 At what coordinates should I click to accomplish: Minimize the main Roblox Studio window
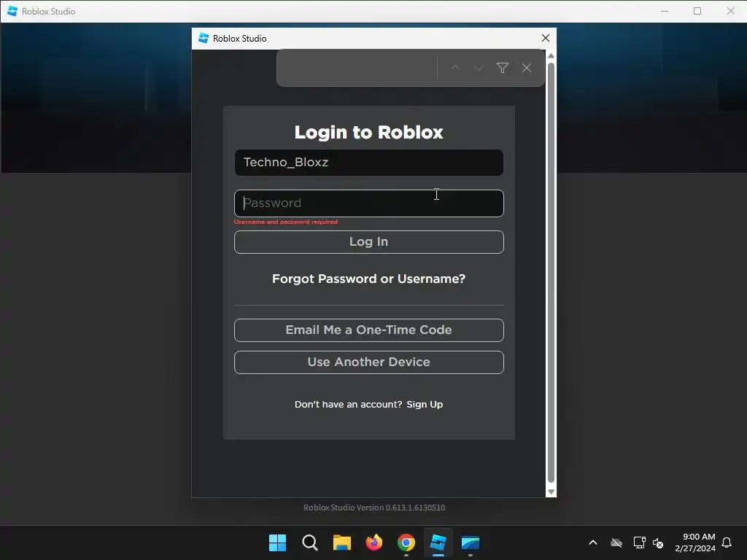(665, 11)
